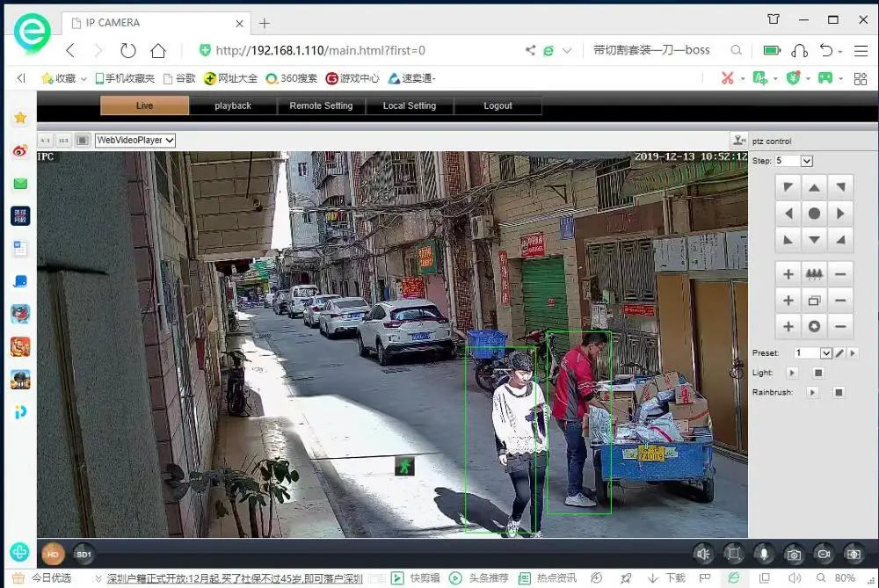Click the PTZ pan up arrow
879x588 pixels.
pos(814,187)
